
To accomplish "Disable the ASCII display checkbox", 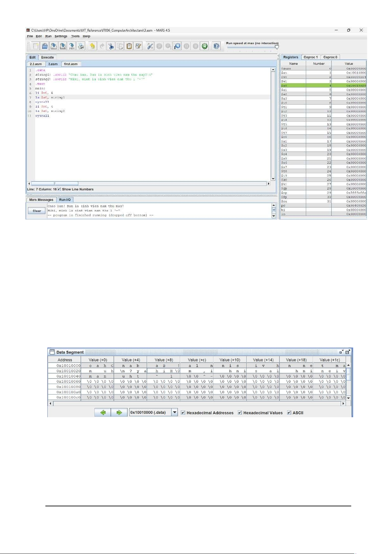I will 289,413.
